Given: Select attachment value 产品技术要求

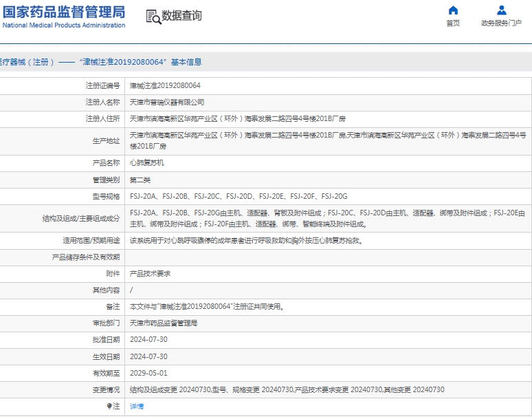Looking at the screenshot, I should (151, 274).
